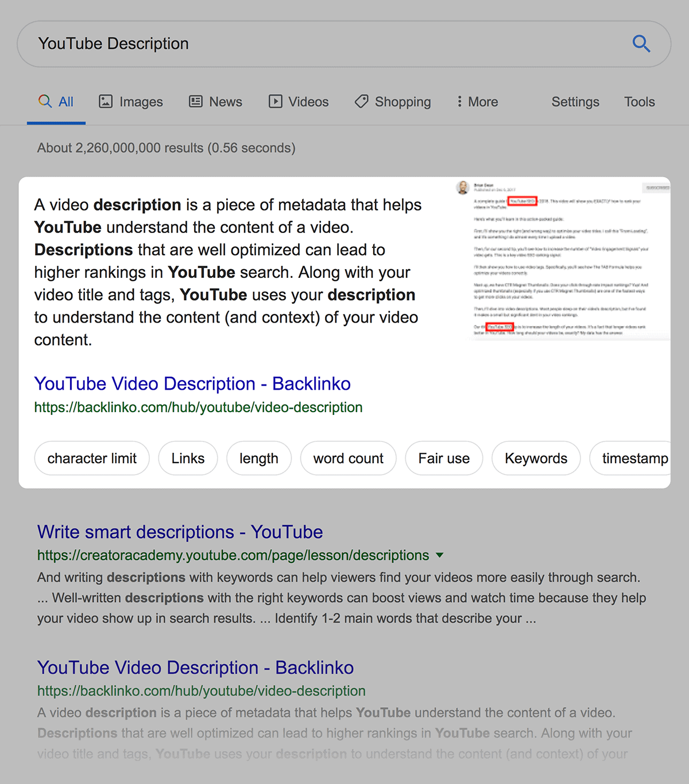Open the featured snippet description thumbnail image
This screenshot has height=784, width=689.
(563, 259)
